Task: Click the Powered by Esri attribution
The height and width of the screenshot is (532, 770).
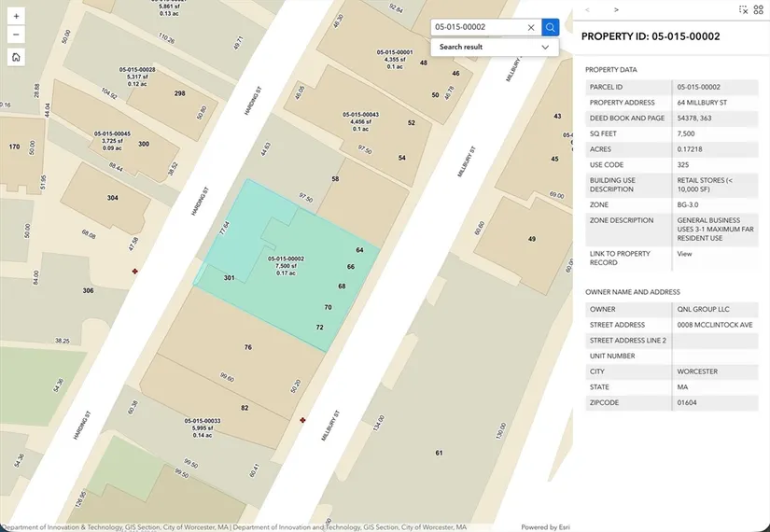Action: coord(545,526)
